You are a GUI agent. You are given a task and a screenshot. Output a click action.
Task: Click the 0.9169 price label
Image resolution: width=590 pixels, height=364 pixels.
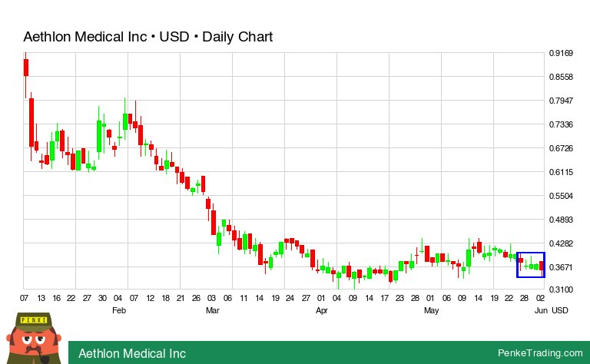[561, 53]
